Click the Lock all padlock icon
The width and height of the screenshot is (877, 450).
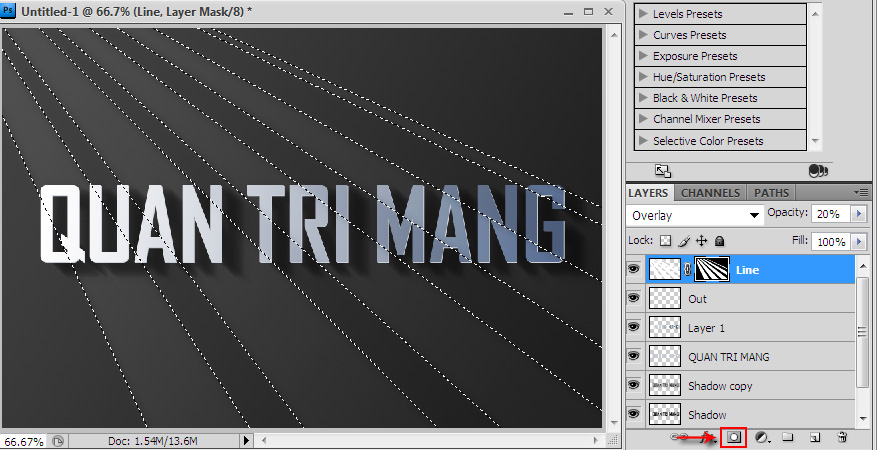pos(720,241)
